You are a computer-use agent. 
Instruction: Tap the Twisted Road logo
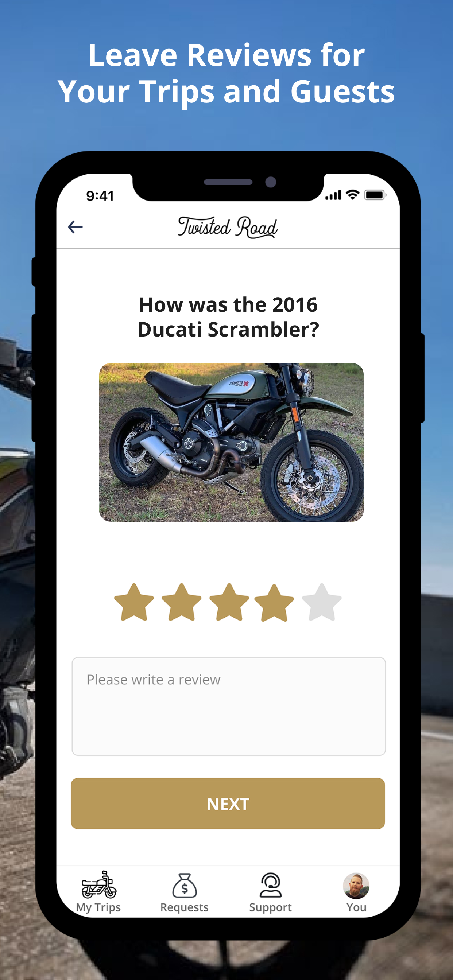pos(228,227)
